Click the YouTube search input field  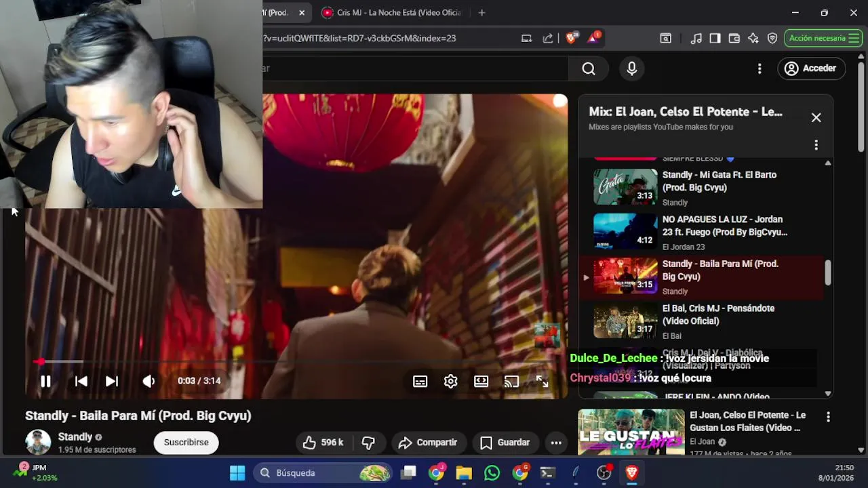415,68
